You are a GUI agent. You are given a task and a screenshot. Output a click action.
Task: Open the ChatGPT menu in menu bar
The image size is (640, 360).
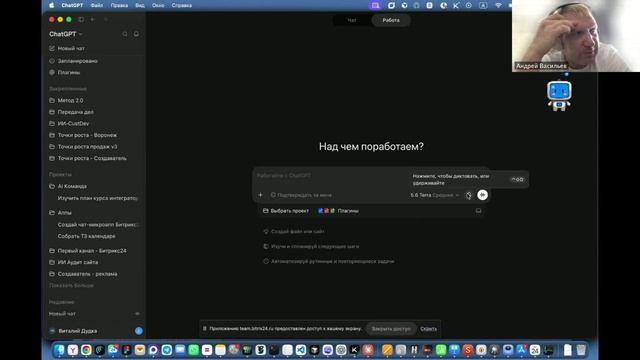tap(72, 5)
